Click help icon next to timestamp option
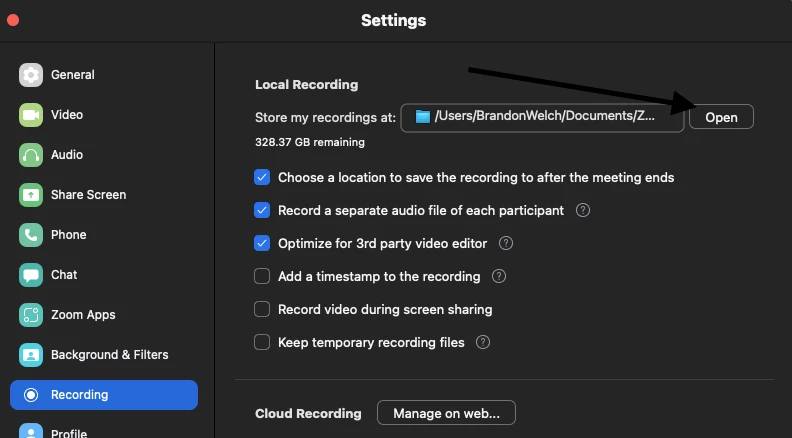Image resolution: width=792 pixels, height=438 pixels. (499, 276)
